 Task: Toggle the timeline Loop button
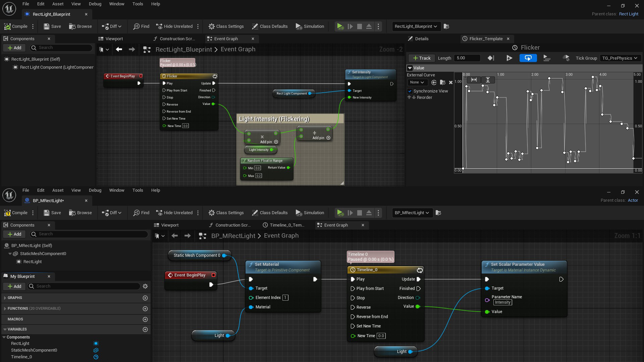coord(528,58)
